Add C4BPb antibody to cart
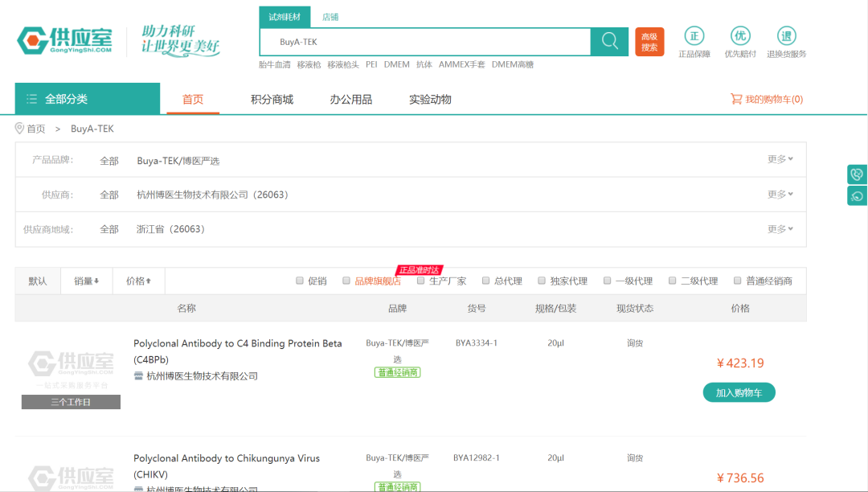Viewport: 868px width, 492px height. point(739,392)
